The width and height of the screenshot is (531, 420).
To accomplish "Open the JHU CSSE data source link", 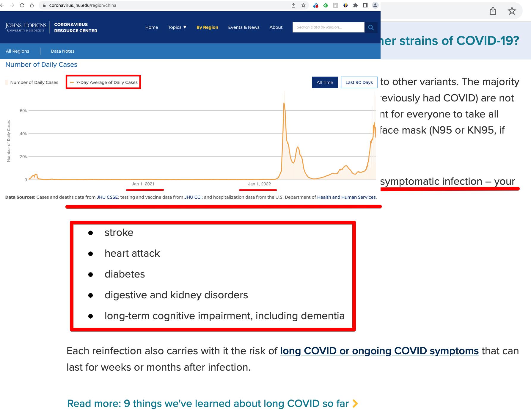I will [107, 197].
